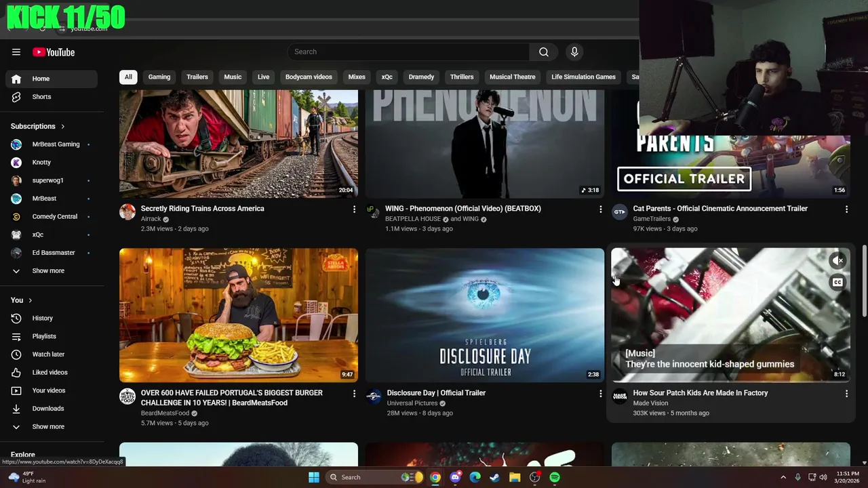Viewport: 868px width, 488px height.
Task: Open more options for Secretly Riding Trains
Action: (x=354, y=209)
